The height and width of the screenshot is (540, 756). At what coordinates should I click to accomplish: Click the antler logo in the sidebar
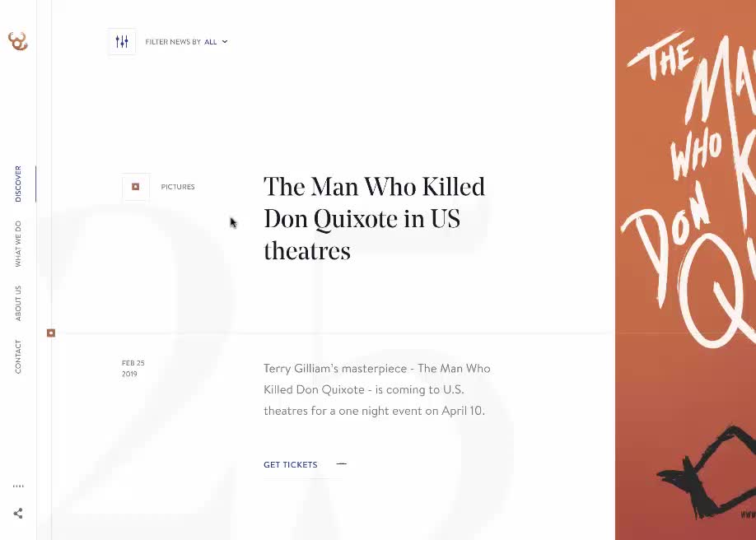click(18, 41)
